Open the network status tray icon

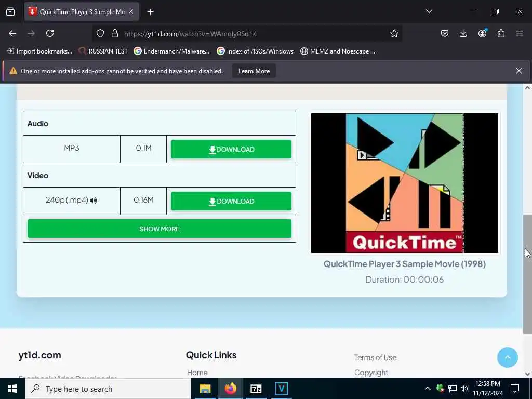click(x=453, y=389)
